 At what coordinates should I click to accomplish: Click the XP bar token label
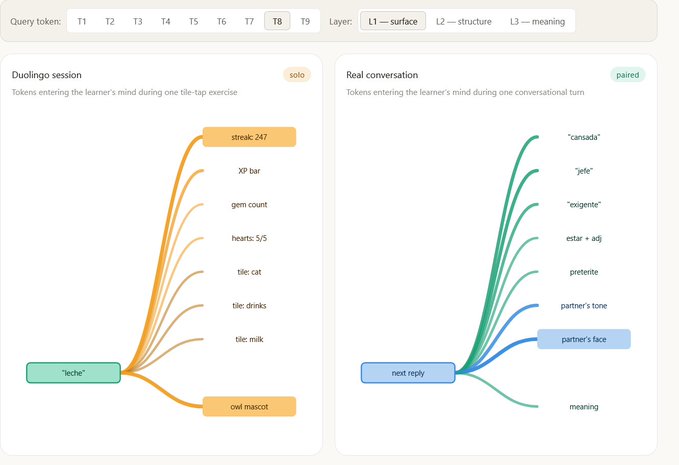tap(249, 171)
